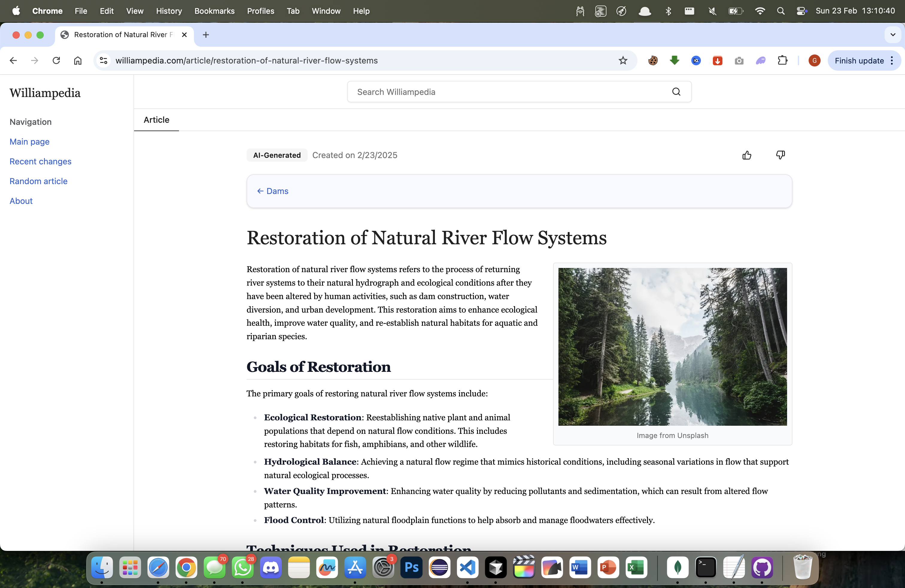This screenshot has width=905, height=588.
Task: Go back to previous page
Action: 13,60
